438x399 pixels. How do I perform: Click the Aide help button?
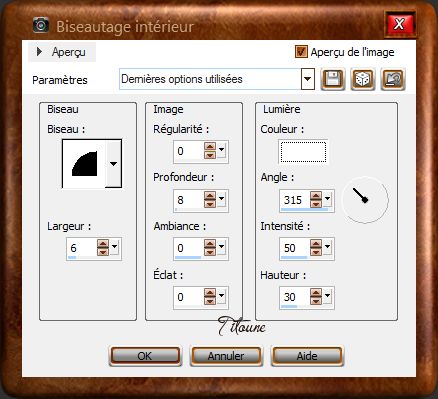(307, 356)
